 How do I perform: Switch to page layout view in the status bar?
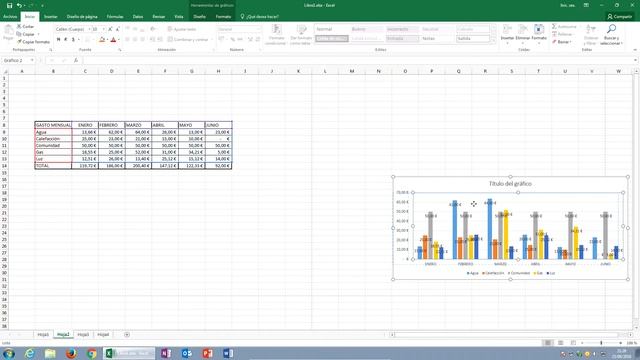[x=560, y=343]
